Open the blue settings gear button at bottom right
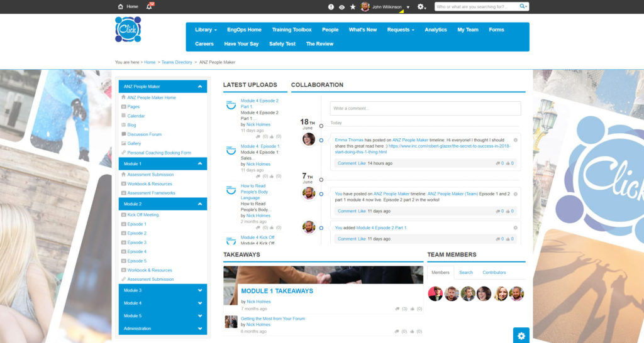The image size is (644, 343). click(521, 335)
